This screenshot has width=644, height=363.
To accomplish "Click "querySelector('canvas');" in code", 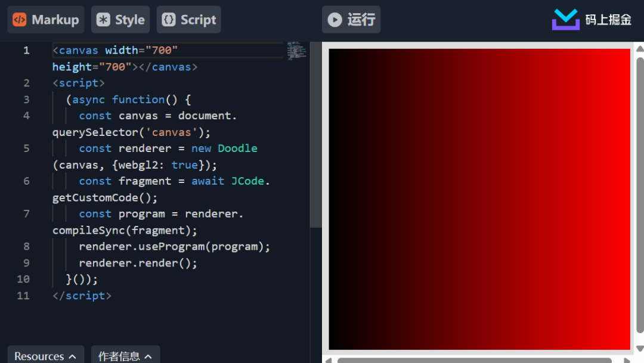I will point(131,132).
